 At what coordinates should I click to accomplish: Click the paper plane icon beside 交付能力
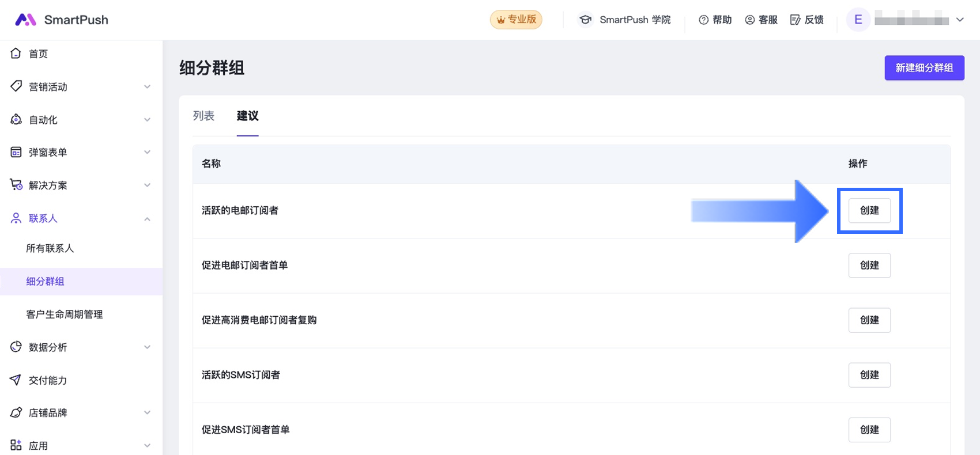coord(16,380)
